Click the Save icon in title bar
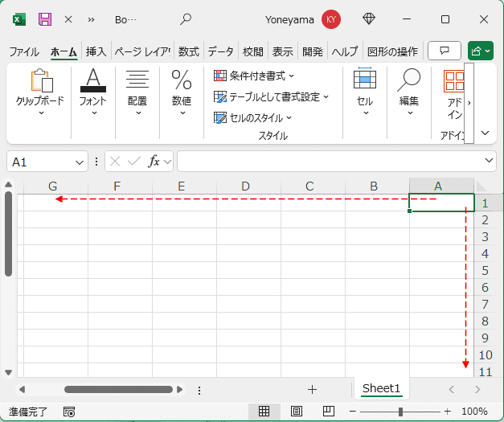This screenshot has height=422, width=504. 45,18
